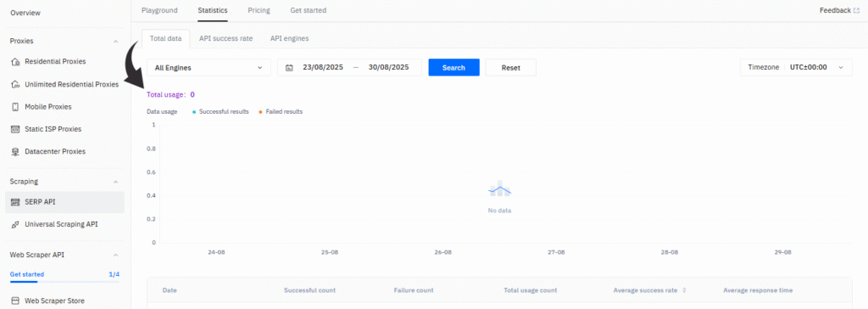The width and height of the screenshot is (868, 309).
Task: Collapse the Proxies sidebar section
Action: coord(115,41)
